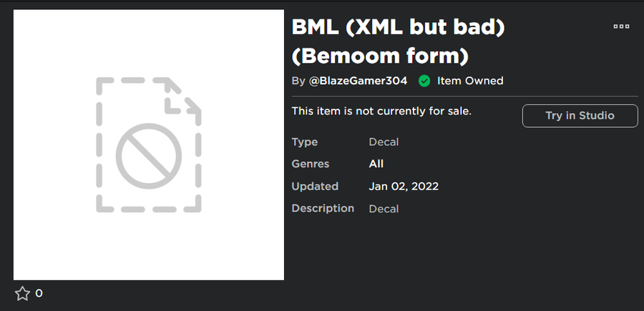Screen dimensions: 644x311
Task: Click the Description field label
Action: [323, 208]
